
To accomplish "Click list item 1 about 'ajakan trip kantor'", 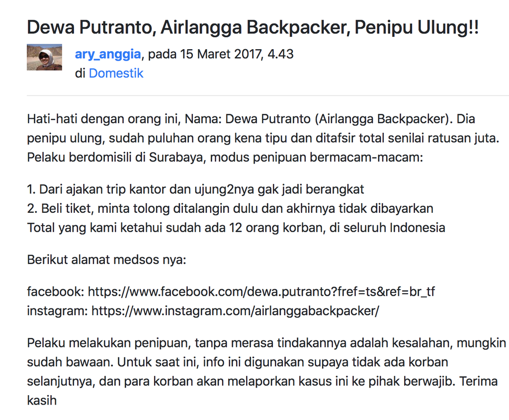I will [x=195, y=189].
